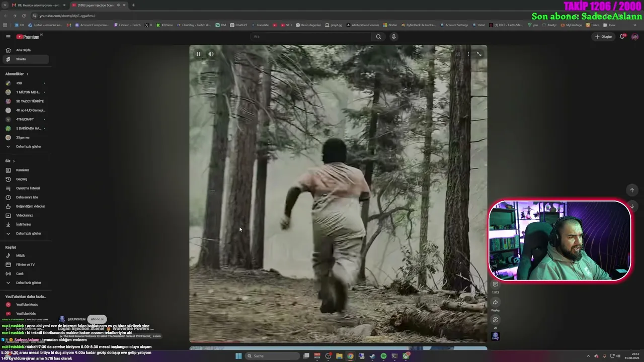Image resolution: width=644 pixels, height=362 pixels.
Task: Share this Short via Paylaş icon
Action: tap(496, 302)
